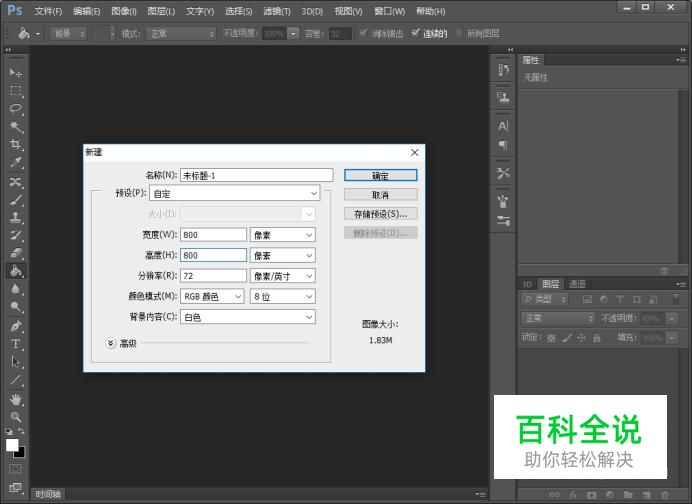This screenshot has height=504, width=692.
Task: Select the Move tool
Action: [16, 73]
